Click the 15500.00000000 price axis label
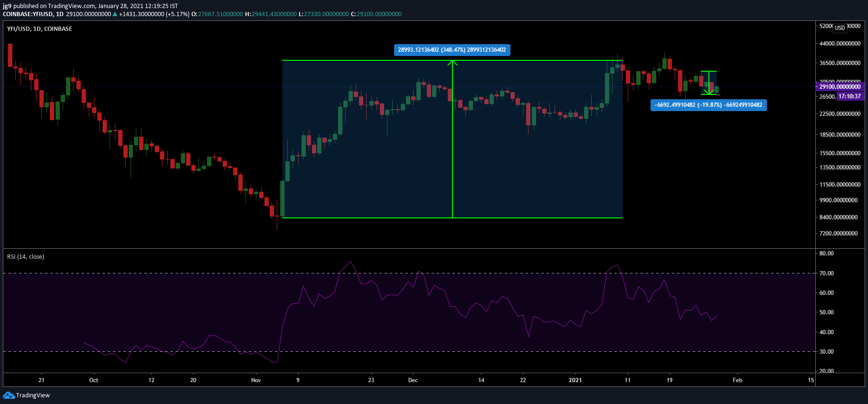868x404 pixels. 840,153
